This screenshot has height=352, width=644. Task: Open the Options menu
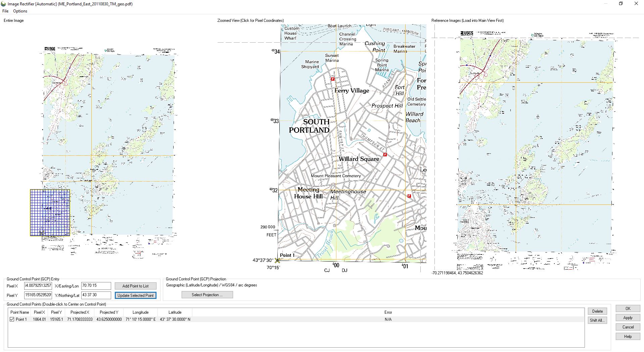[x=20, y=11]
